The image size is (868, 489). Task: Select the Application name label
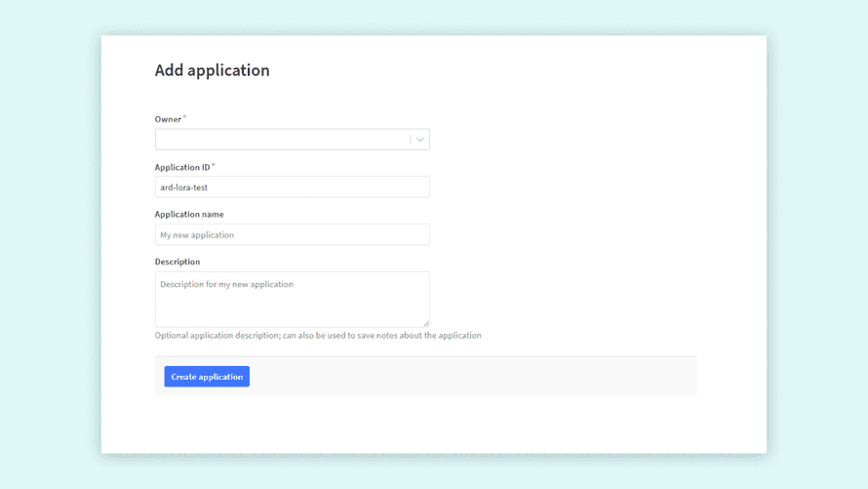[x=189, y=215]
